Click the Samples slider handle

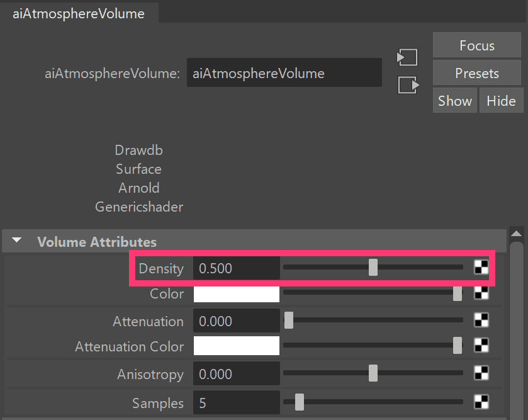coord(300,402)
